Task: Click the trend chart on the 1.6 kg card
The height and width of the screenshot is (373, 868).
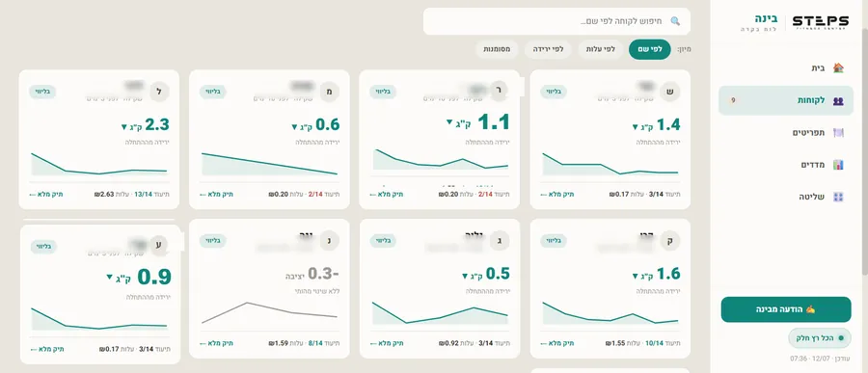Action: click(x=610, y=313)
